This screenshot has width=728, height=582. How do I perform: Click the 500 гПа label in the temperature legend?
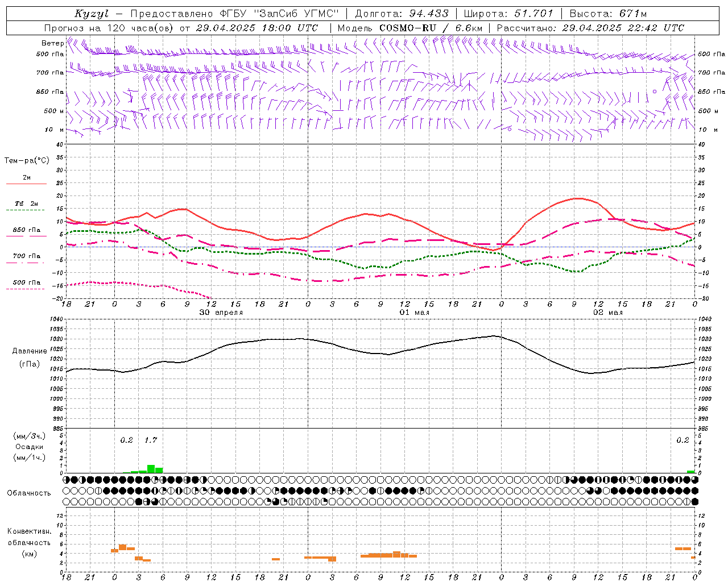27,282
